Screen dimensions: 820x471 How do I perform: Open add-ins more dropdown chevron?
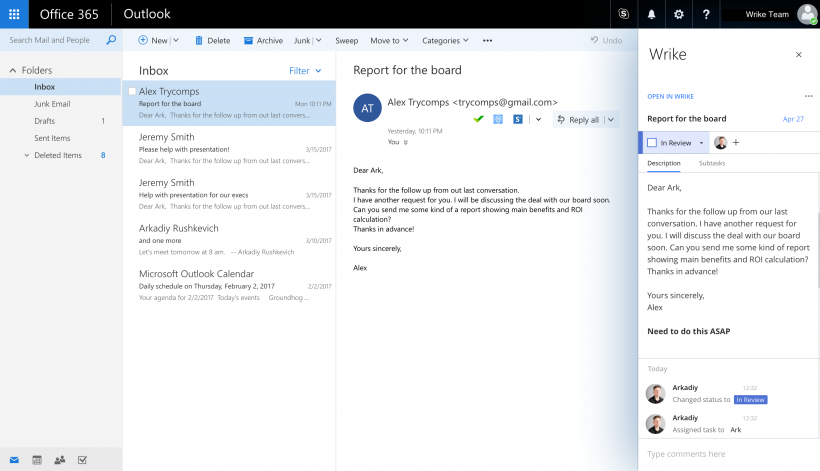[539, 120]
